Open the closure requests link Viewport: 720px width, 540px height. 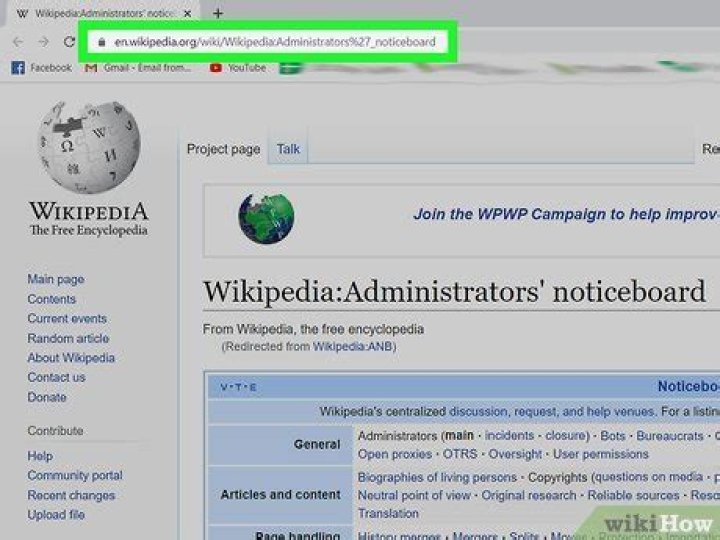pos(565,435)
